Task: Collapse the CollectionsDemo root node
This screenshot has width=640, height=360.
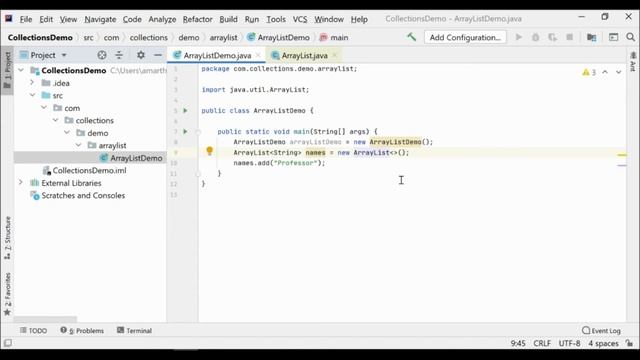Action: coord(21,70)
